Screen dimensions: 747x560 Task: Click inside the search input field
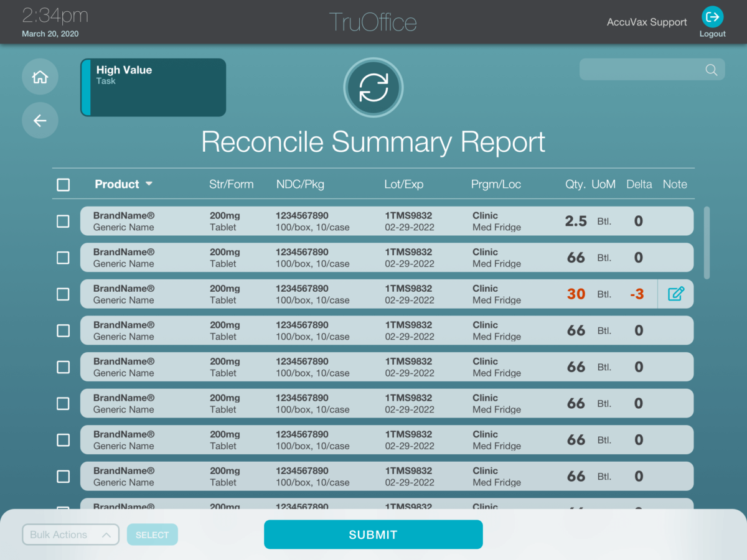point(641,69)
